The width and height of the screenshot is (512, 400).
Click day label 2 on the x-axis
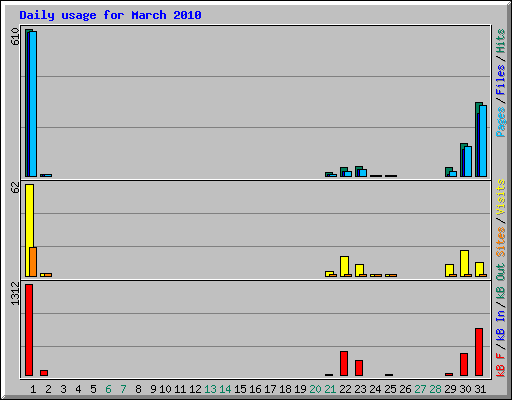pyautogui.click(x=48, y=389)
